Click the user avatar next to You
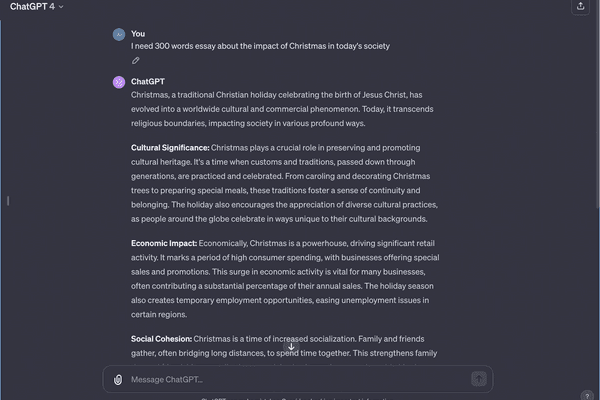 [119, 34]
